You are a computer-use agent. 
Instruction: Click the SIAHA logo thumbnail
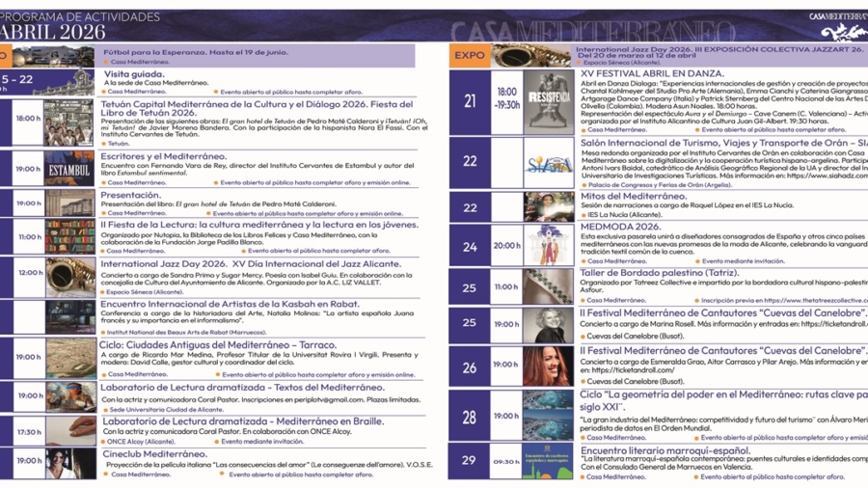[549, 163]
